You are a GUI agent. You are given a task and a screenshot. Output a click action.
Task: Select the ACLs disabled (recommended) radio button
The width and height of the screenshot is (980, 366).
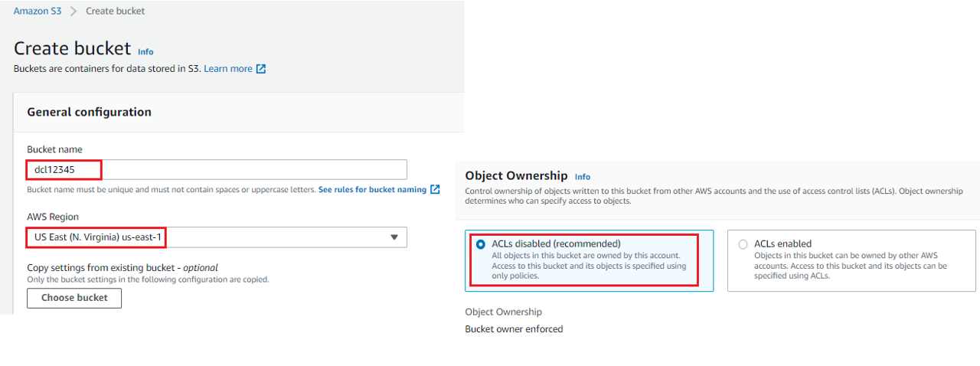pos(481,244)
